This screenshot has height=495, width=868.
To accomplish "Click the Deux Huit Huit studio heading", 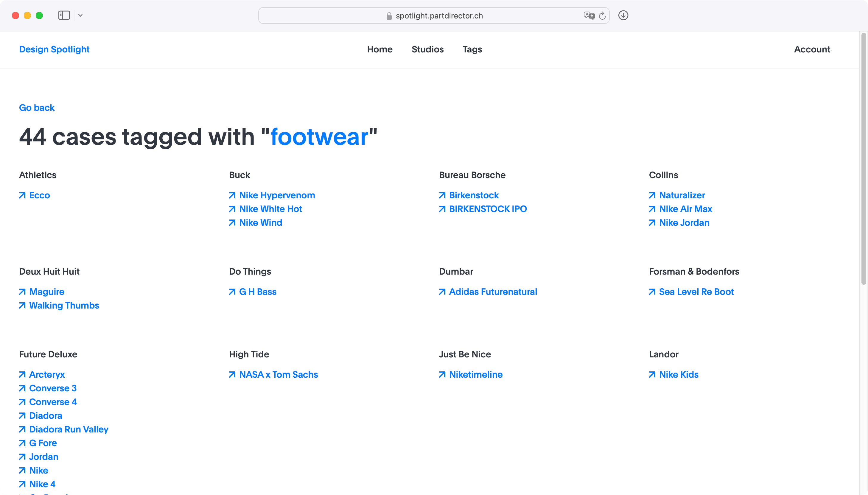I will pos(49,272).
